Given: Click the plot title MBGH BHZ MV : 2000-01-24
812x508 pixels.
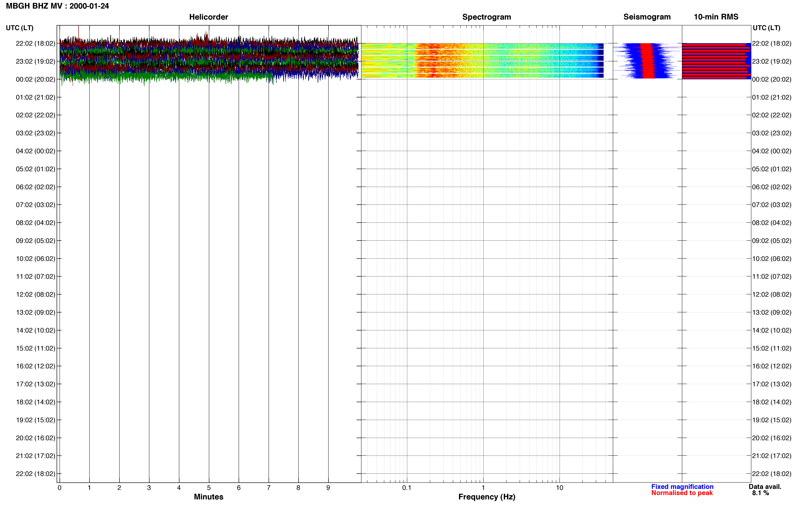Looking at the screenshot, I should pos(57,6).
